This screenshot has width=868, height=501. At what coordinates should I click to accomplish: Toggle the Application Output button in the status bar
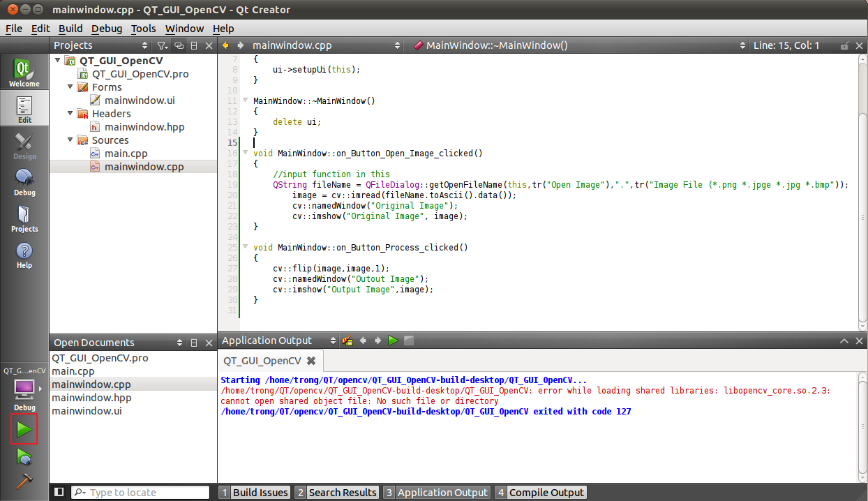pyautogui.click(x=436, y=493)
